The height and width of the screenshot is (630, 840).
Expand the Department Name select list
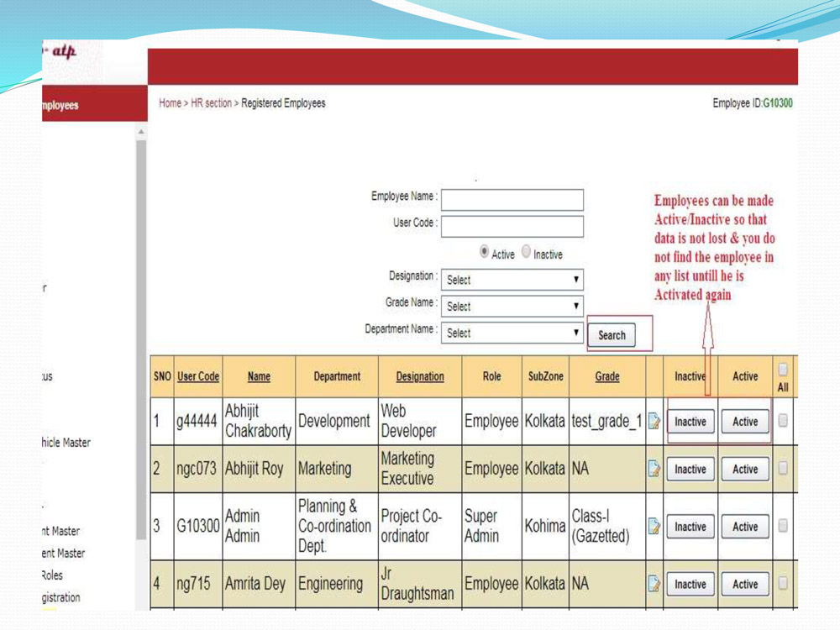pos(512,332)
